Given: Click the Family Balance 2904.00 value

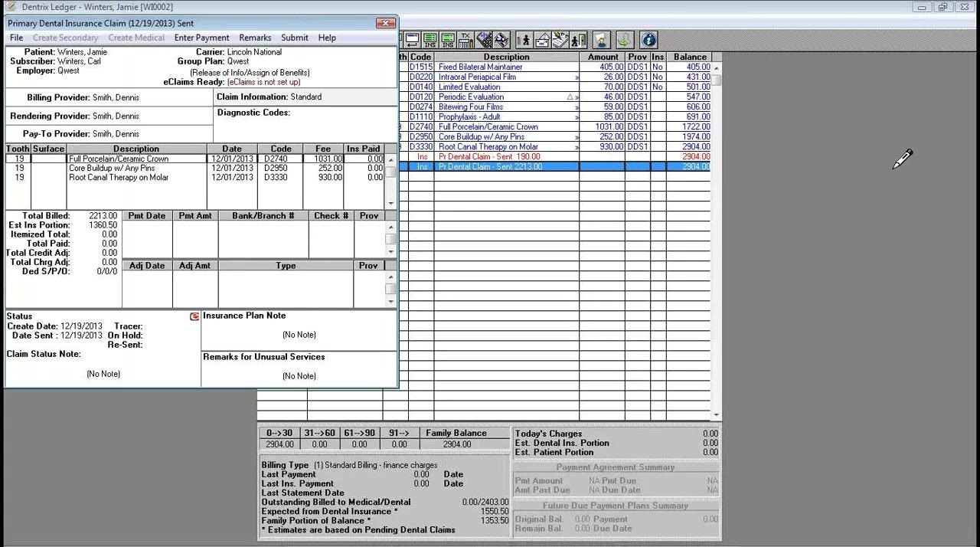Looking at the screenshot, I should point(456,444).
